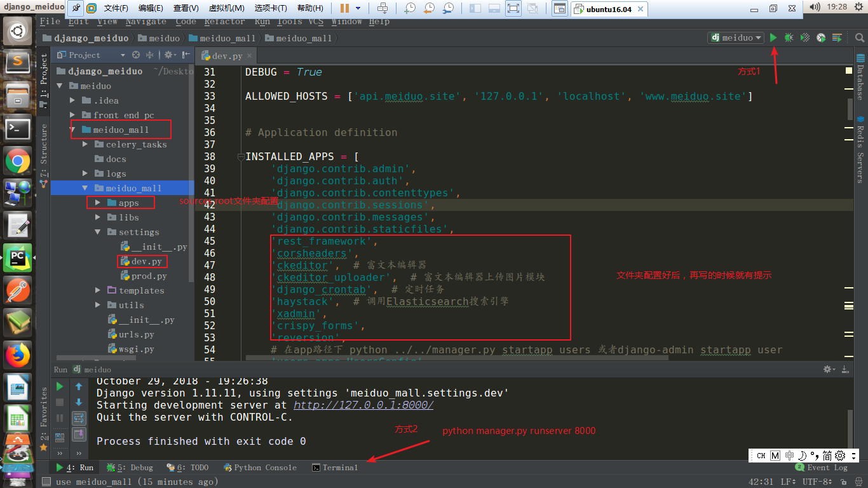Run the meiduo configuration with green play icon
The height and width of the screenshot is (488, 868).
(773, 38)
